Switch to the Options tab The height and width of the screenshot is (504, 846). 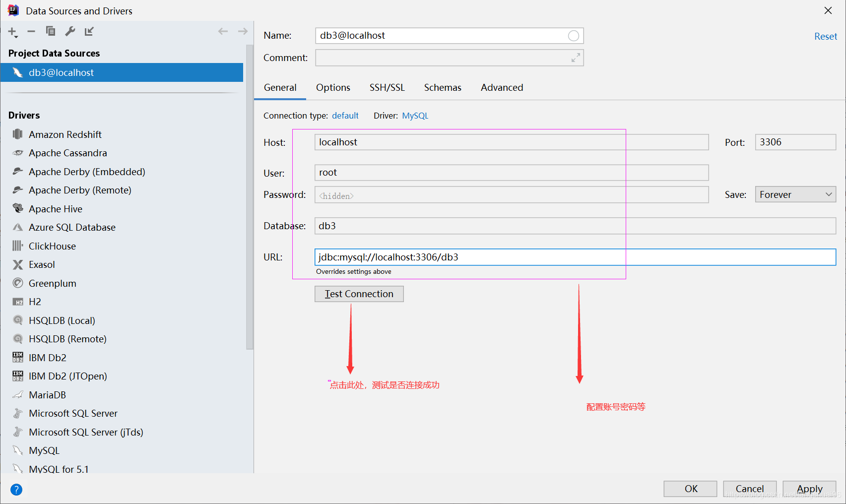(333, 88)
